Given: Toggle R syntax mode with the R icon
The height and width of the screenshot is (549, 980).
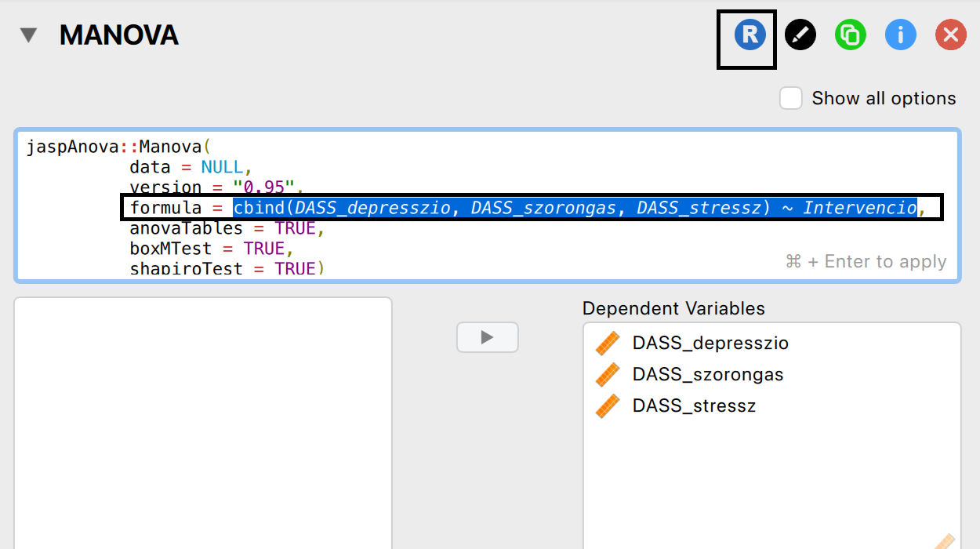Looking at the screenshot, I should tap(750, 35).
